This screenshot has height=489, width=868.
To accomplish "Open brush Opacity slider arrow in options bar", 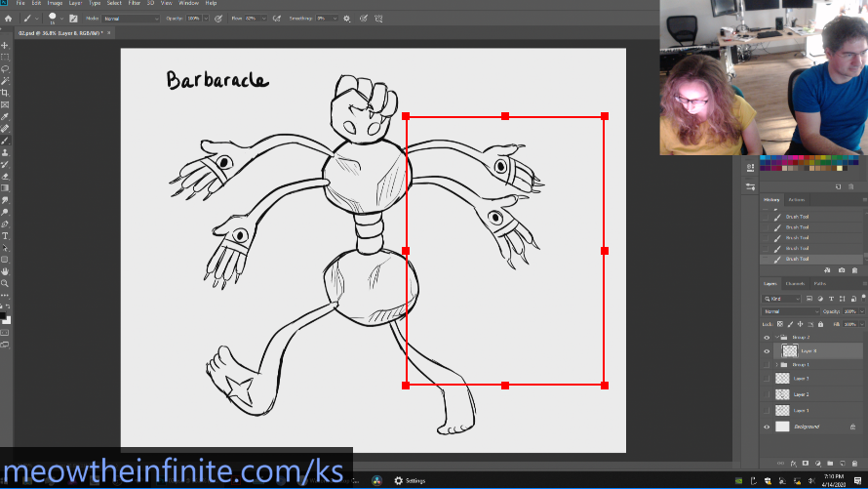I will coord(206,19).
